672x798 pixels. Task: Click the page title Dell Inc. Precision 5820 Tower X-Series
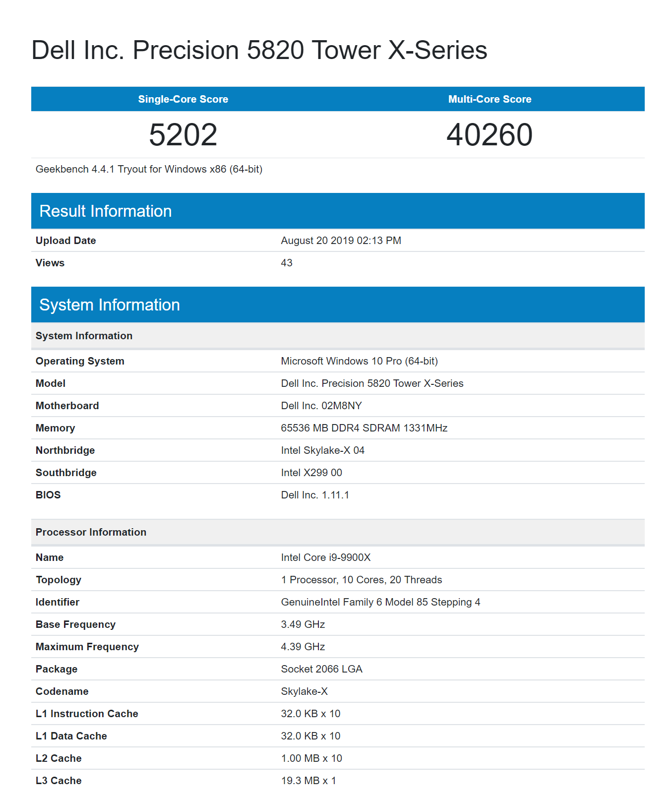pos(259,50)
